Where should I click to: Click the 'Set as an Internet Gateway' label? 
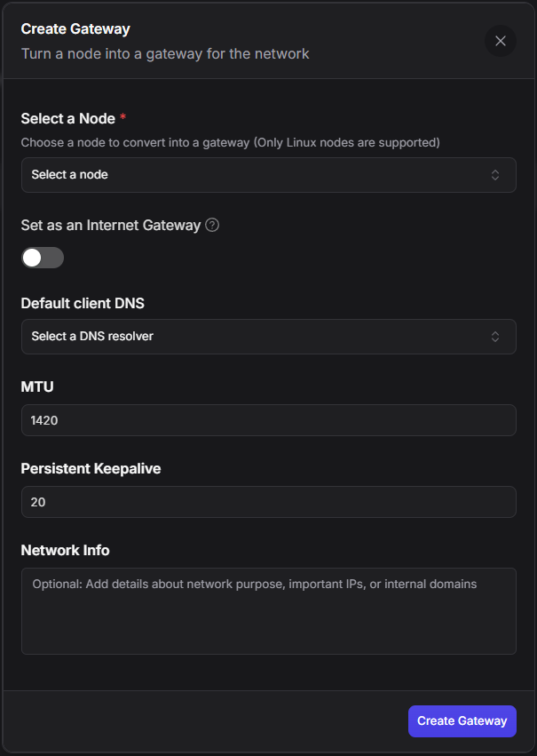point(111,226)
